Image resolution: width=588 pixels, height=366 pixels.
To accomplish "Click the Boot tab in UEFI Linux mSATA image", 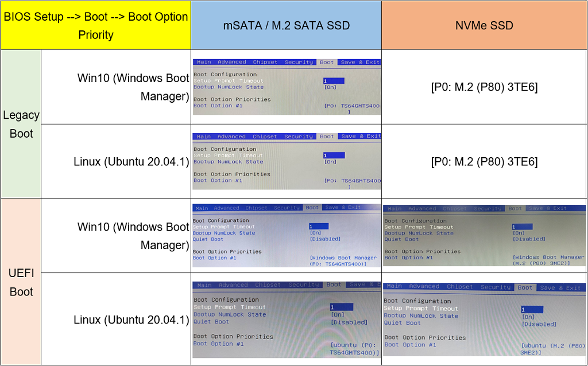I will click(334, 285).
